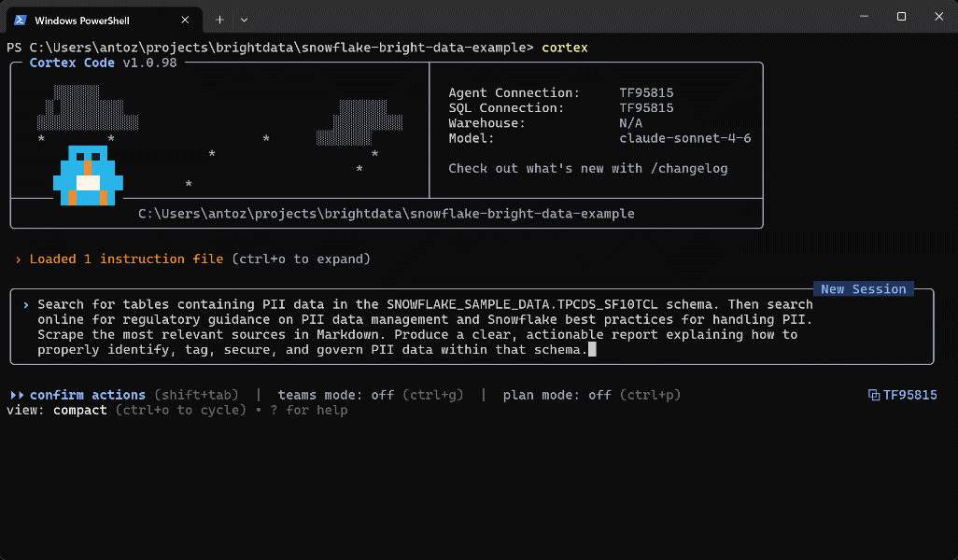Click the copy icon beside TF95815
Image resolution: width=958 pixels, height=560 pixels.
874,395
